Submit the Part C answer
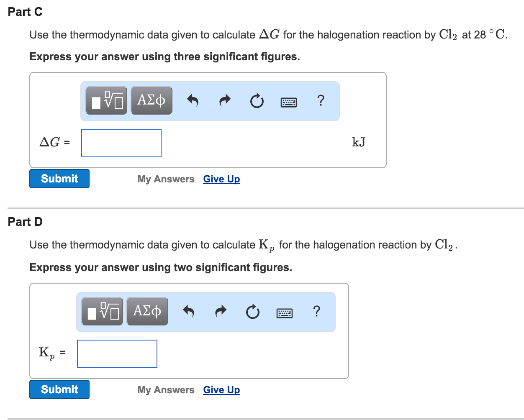524x420 pixels. 59,179
